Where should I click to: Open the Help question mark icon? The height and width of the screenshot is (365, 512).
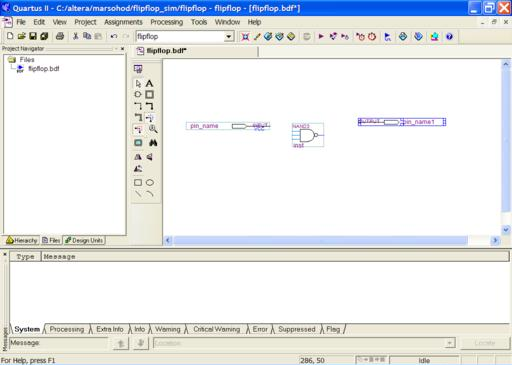[x=449, y=37]
